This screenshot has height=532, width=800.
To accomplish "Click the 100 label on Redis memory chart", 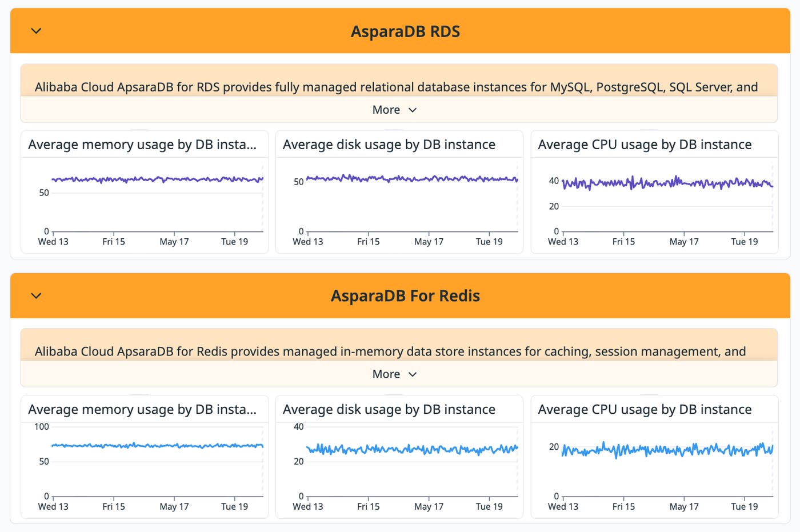I will coord(42,427).
